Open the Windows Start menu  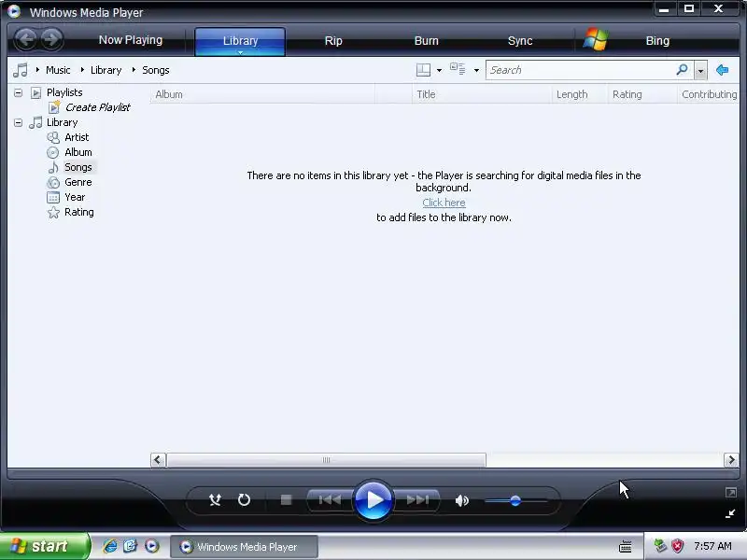point(44,546)
